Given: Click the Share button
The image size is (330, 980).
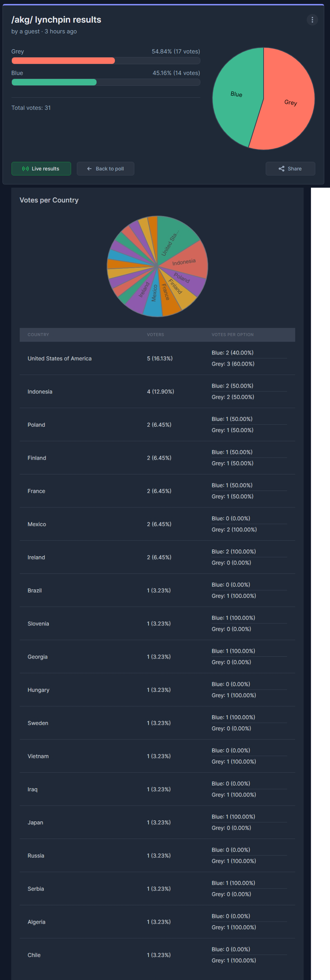Looking at the screenshot, I should pos(290,169).
